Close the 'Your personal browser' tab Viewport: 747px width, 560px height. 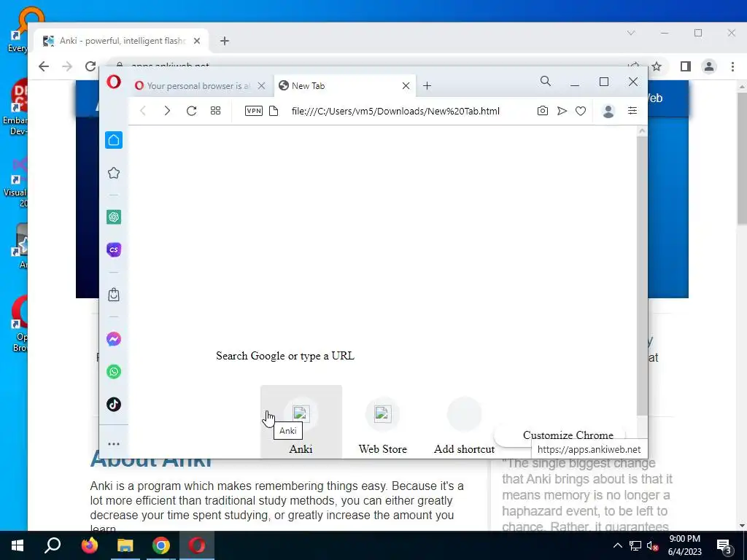(262, 86)
